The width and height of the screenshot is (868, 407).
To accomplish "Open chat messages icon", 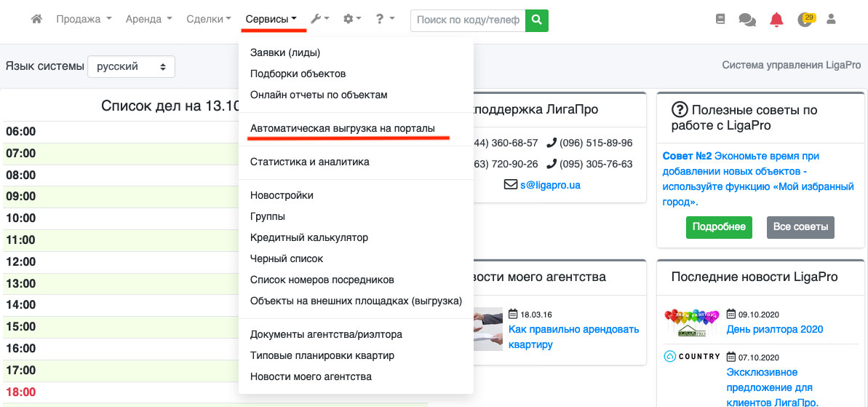I will coord(747,20).
